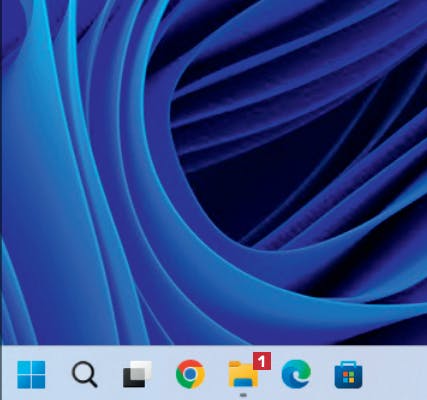This screenshot has height=400, width=427.
Task: Select the blue-green Edge swirl icon
Action: [x=296, y=374]
